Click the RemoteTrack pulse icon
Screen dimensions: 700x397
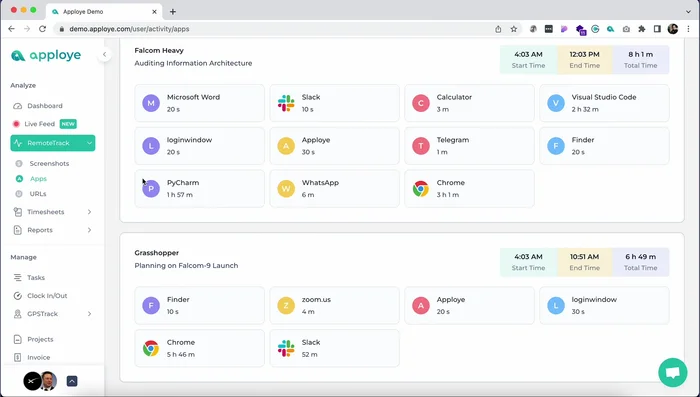tap(18, 143)
